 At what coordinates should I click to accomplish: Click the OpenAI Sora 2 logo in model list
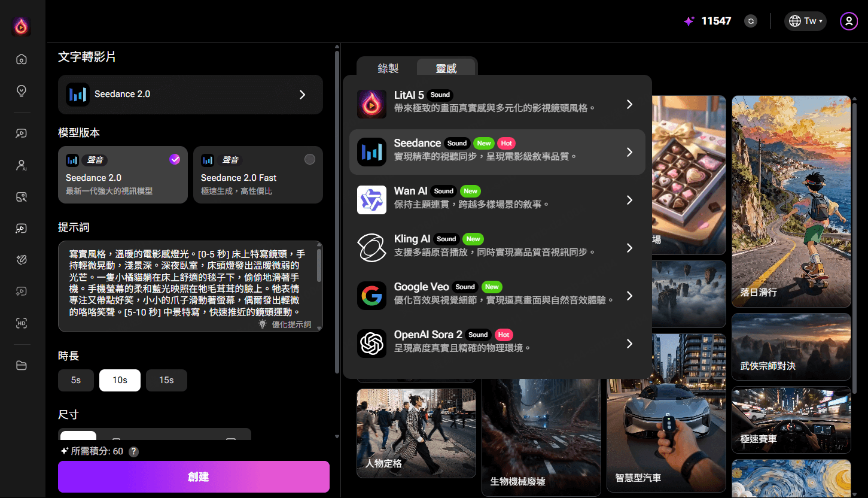[371, 344]
